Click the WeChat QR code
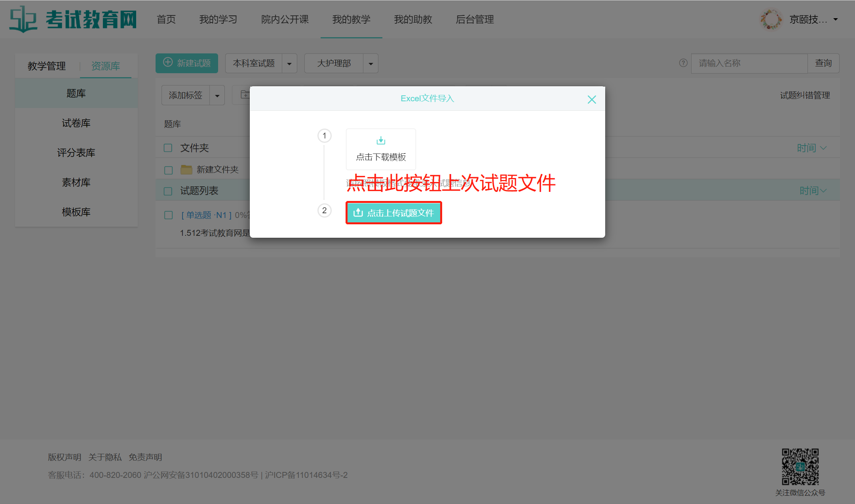The image size is (855, 504). coord(800,466)
